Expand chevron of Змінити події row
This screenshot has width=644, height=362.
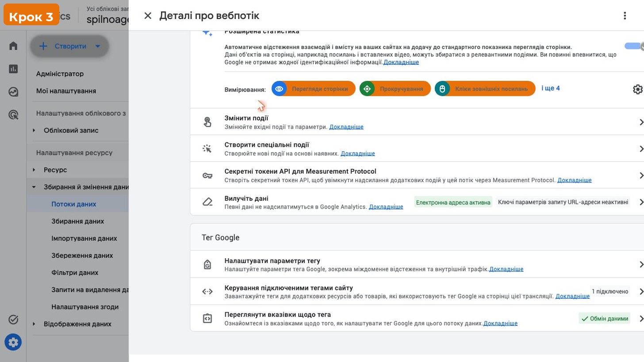(x=641, y=122)
